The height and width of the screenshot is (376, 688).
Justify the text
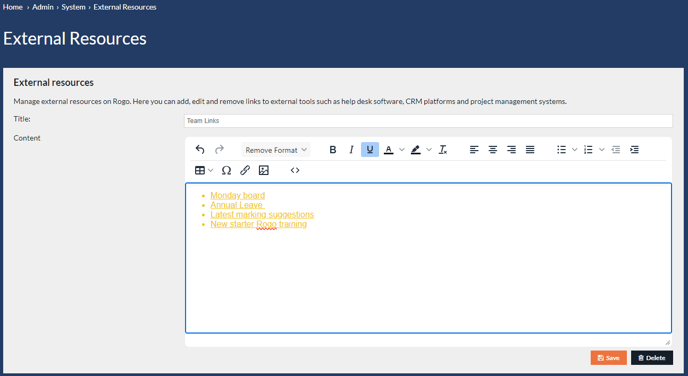coord(530,150)
